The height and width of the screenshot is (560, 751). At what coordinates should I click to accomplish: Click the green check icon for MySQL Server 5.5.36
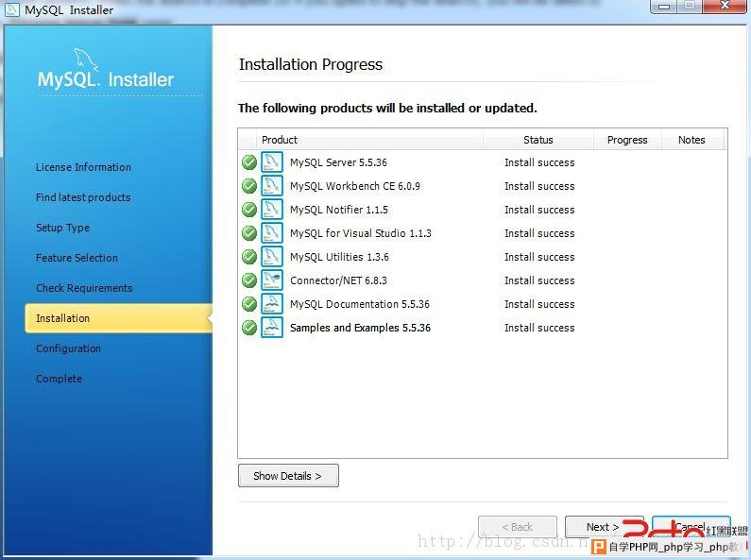tap(249, 162)
